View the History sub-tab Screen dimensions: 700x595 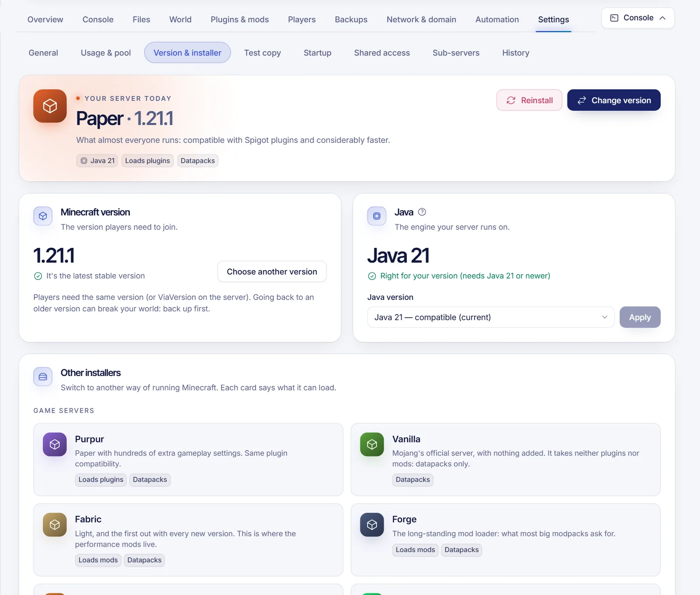pos(516,53)
